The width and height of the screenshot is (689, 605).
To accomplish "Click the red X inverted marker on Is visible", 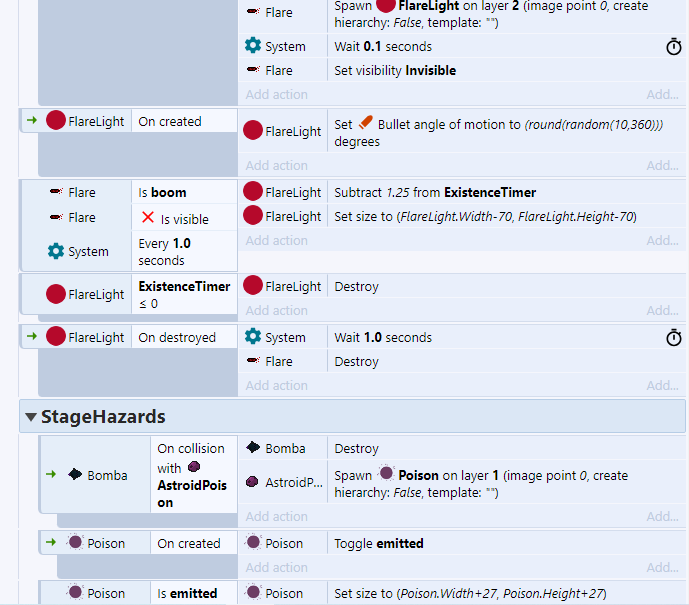I will 148,218.
